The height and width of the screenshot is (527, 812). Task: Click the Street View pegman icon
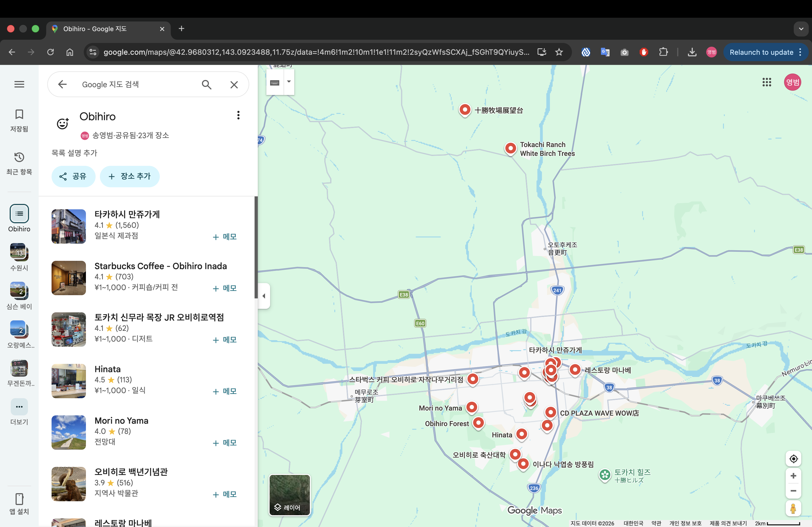[x=793, y=508]
